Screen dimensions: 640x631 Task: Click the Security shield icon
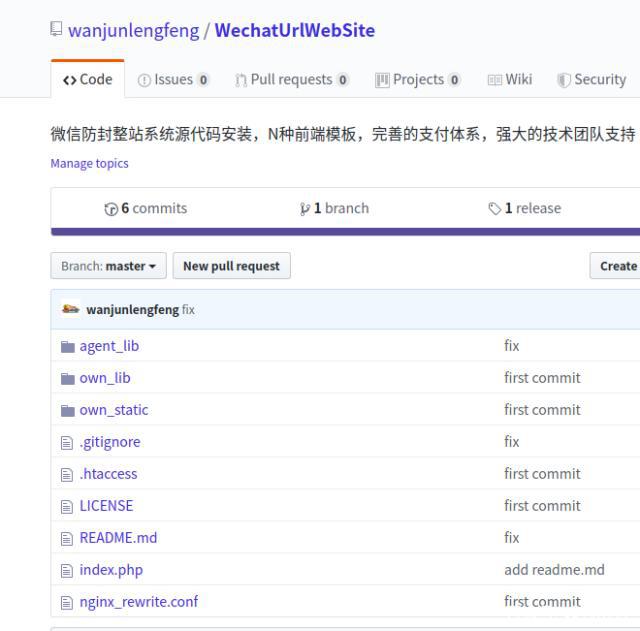tap(564, 80)
